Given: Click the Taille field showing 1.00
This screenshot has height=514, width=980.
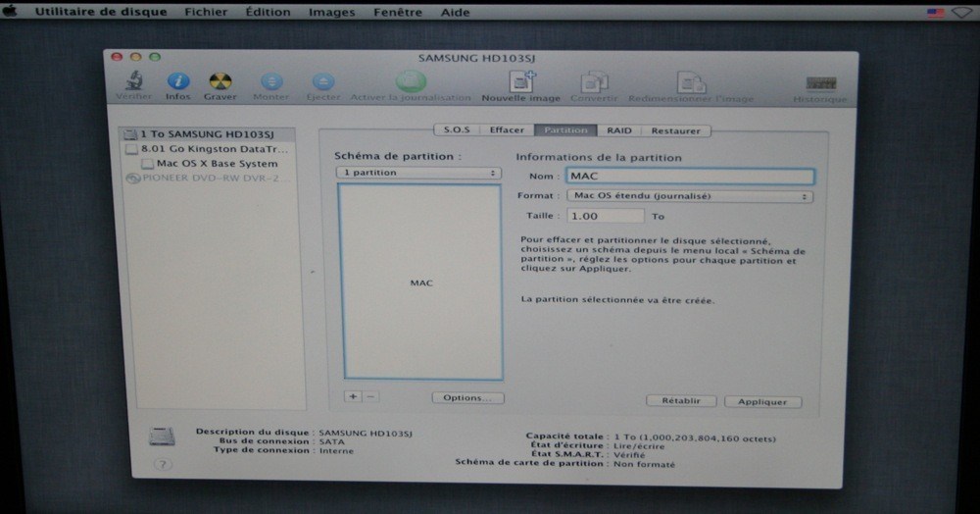Looking at the screenshot, I should click(x=605, y=216).
